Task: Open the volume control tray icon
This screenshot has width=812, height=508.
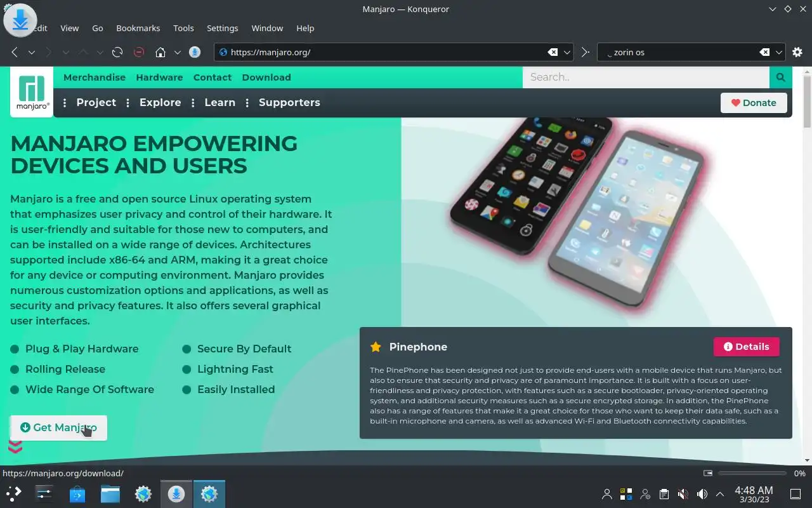Action: click(702, 494)
